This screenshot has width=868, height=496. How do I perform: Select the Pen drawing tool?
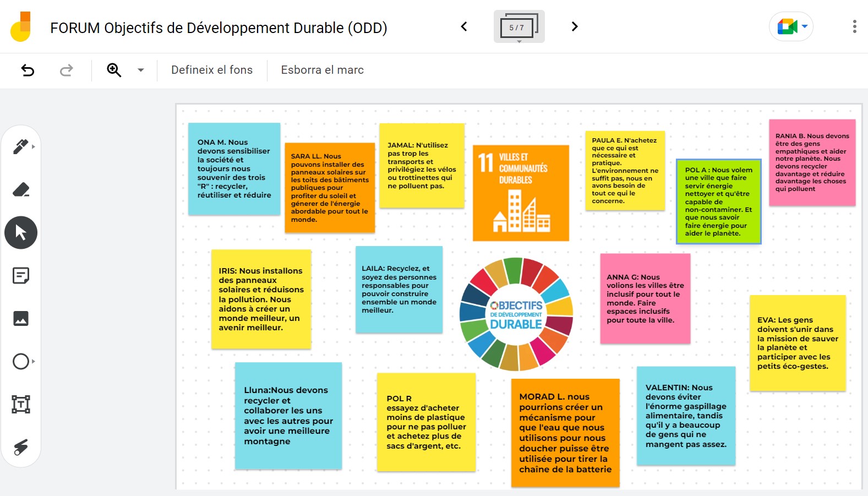(x=20, y=146)
